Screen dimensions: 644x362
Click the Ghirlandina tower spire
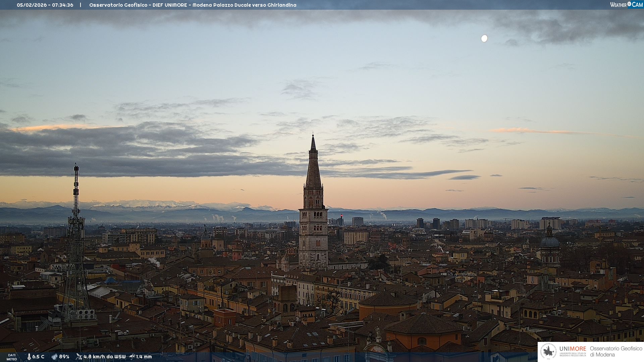tap(313, 168)
